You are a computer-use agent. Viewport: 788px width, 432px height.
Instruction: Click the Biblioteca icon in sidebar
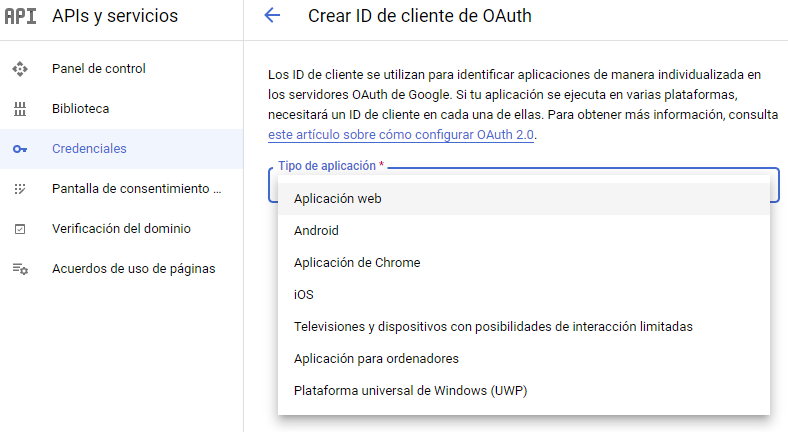coord(20,109)
